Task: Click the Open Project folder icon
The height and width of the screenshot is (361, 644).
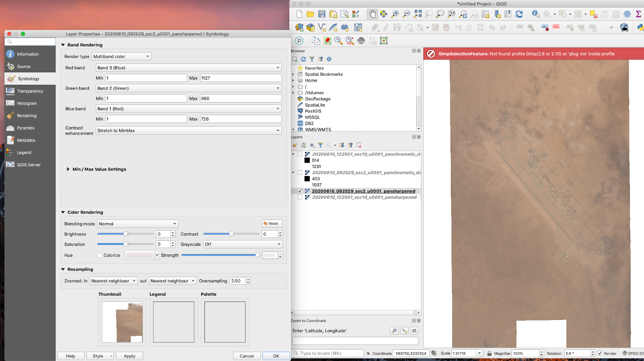Action: [x=310, y=14]
